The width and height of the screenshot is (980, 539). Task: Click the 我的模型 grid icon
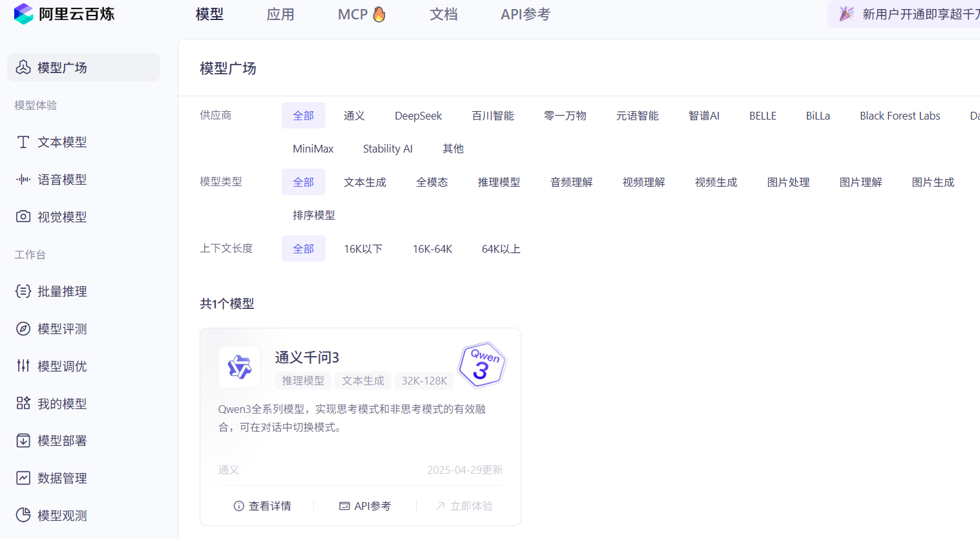click(x=23, y=403)
